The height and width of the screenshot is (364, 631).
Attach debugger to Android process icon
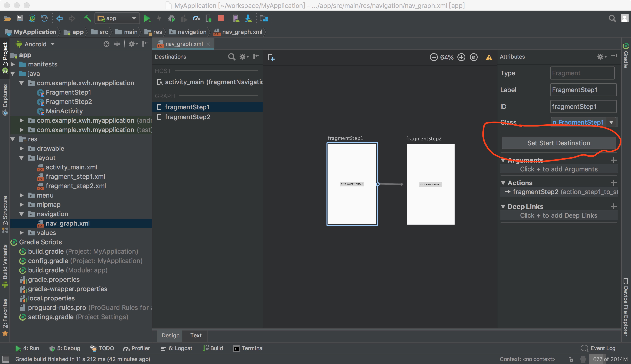coord(209,18)
